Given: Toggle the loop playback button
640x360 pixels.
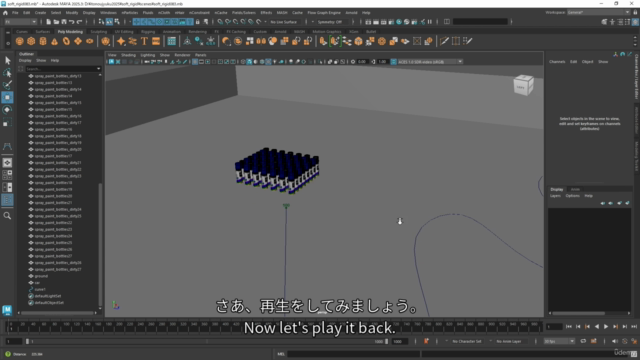Looking at the screenshot, I should click(583, 341).
